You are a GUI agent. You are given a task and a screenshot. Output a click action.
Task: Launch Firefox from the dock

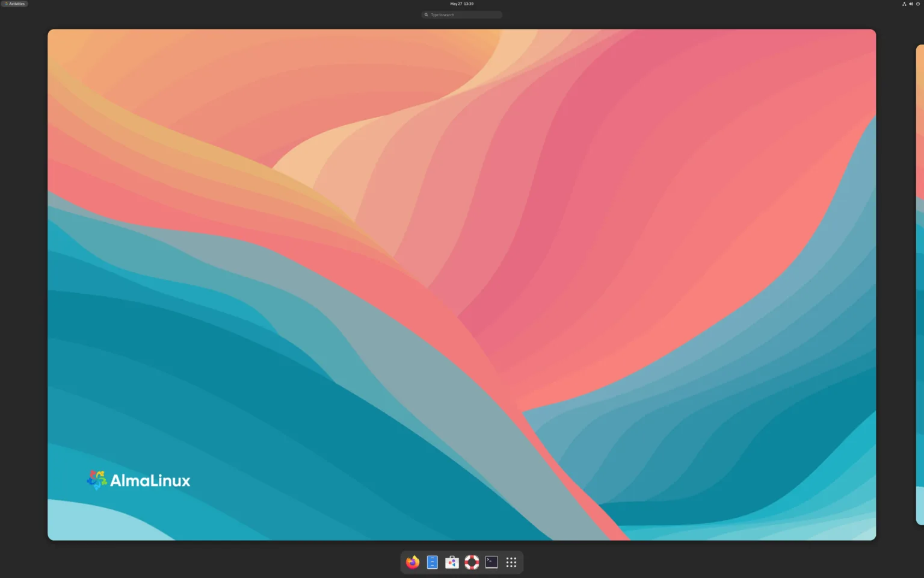(411, 562)
